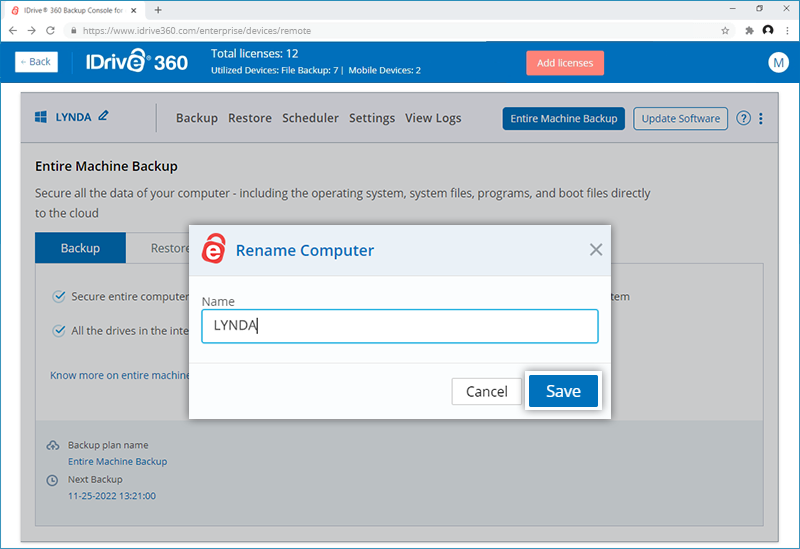Image resolution: width=800 pixels, height=549 pixels.
Task: Go Back using the Back button
Action: (x=36, y=62)
